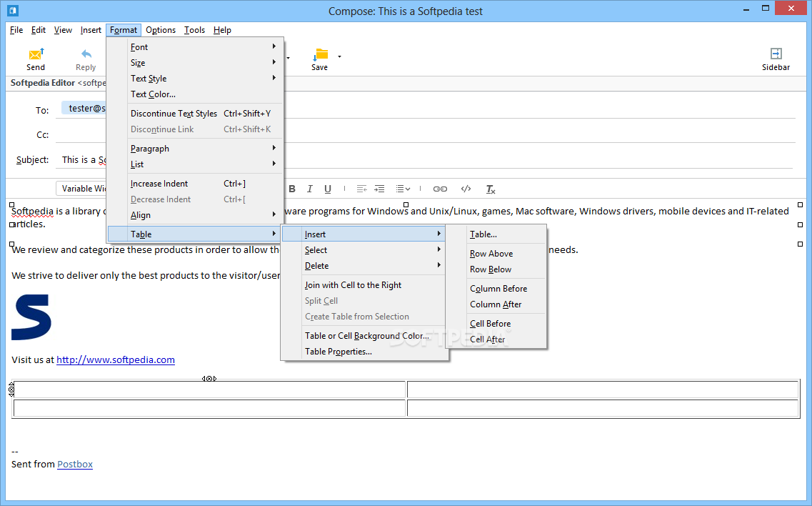Open the Edit menu
The image size is (812, 506).
pyautogui.click(x=39, y=30)
